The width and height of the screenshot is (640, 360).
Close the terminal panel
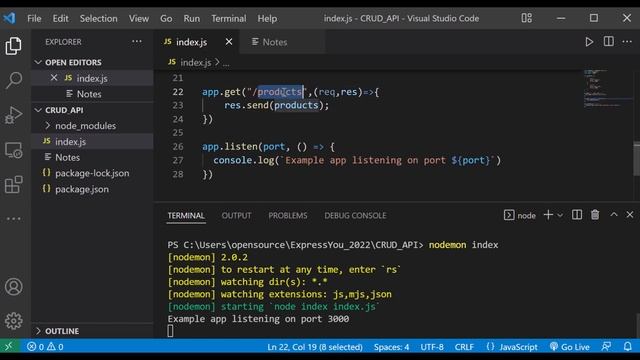630,214
